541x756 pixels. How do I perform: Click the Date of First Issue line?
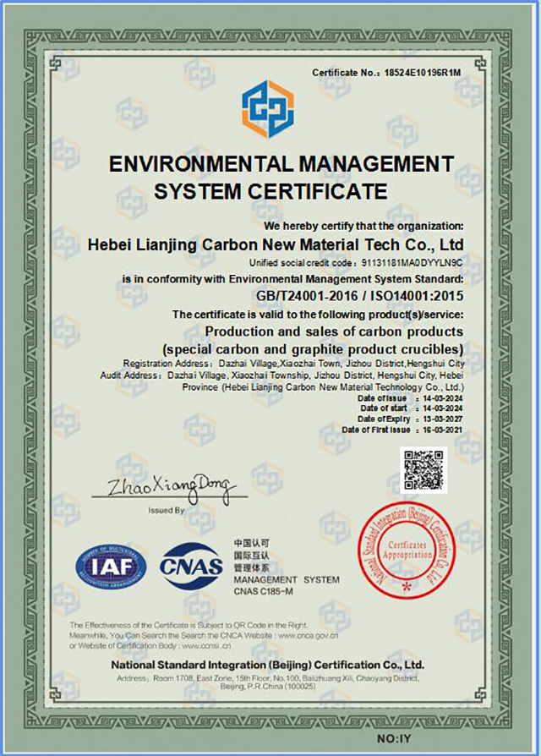tap(402, 430)
